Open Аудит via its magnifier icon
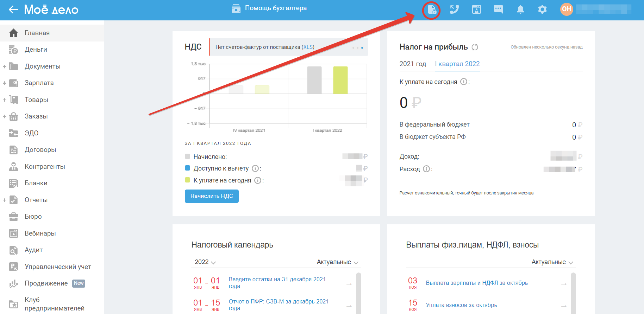This screenshot has width=644, height=314. tap(13, 250)
